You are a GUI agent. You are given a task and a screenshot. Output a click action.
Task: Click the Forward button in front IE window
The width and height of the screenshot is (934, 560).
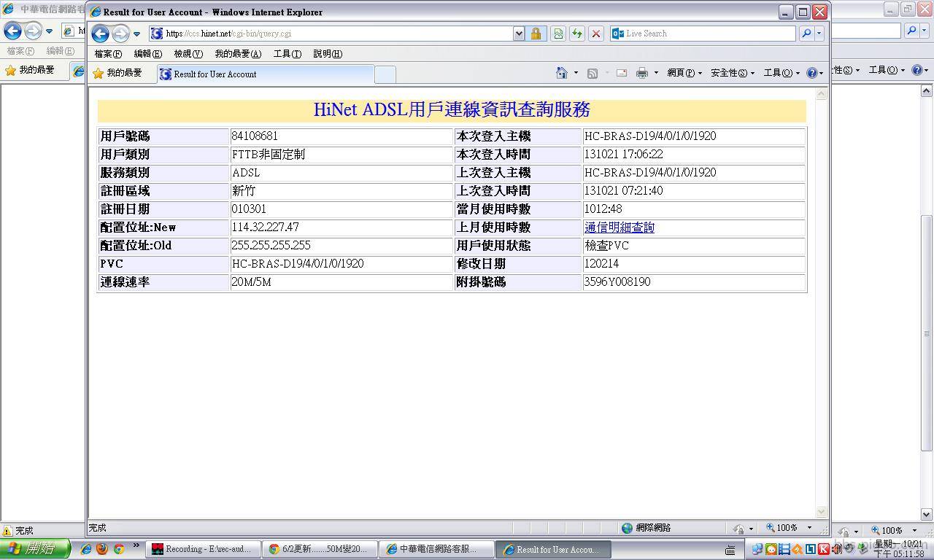tap(120, 34)
